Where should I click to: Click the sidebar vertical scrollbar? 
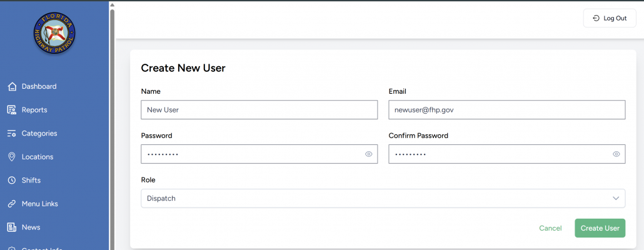point(113,125)
